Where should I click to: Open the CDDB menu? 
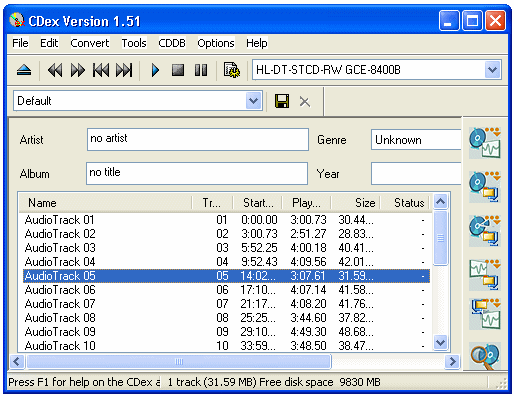pyautogui.click(x=172, y=43)
